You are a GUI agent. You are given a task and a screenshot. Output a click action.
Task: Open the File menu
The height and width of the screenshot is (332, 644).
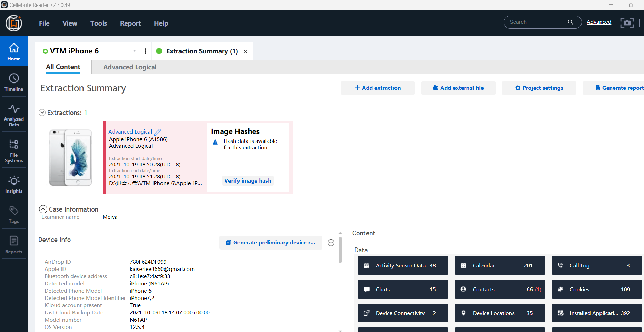pos(44,23)
